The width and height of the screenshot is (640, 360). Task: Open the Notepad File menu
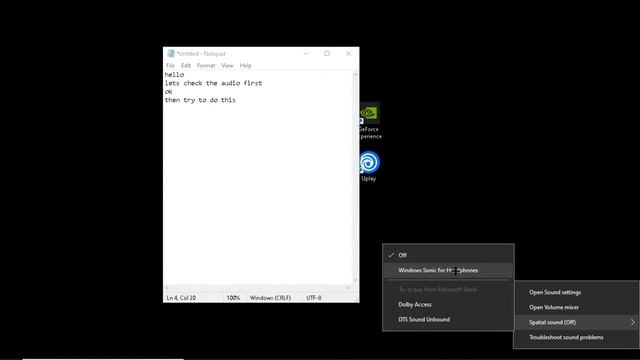(170, 65)
